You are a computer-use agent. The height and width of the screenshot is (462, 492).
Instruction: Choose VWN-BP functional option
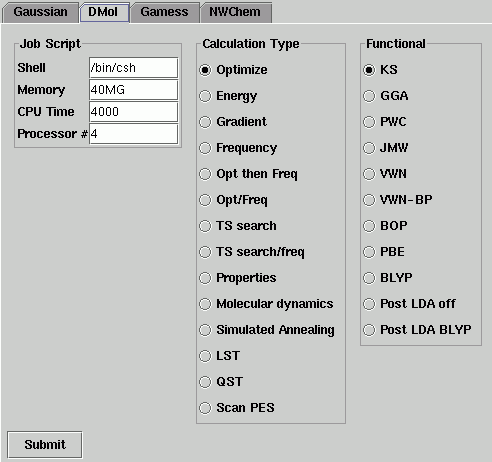coord(398,200)
